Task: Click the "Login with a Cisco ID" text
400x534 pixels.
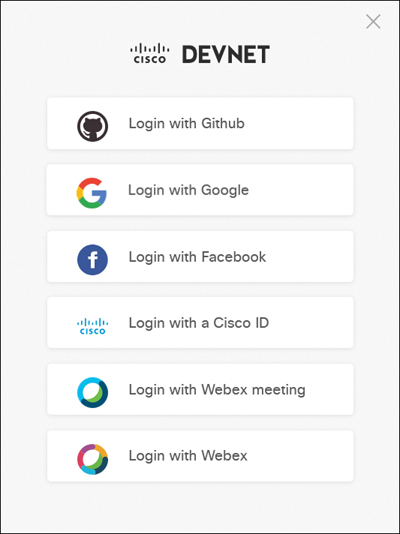Action: (199, 323)
